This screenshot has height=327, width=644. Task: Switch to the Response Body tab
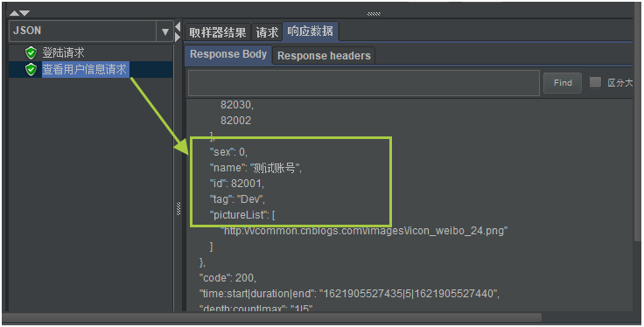228,54
